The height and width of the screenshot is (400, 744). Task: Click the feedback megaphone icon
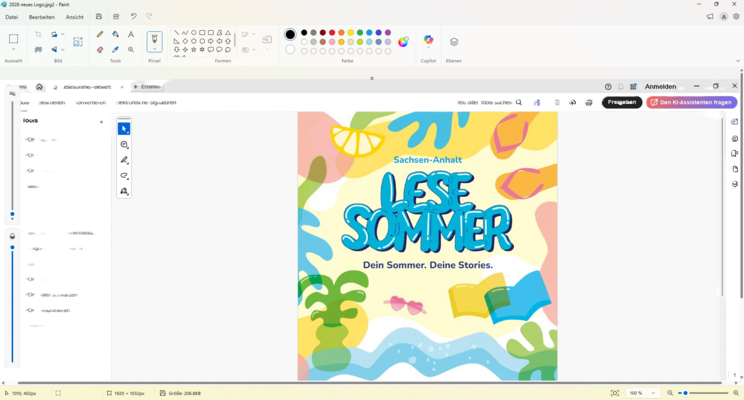click(710, 17)
